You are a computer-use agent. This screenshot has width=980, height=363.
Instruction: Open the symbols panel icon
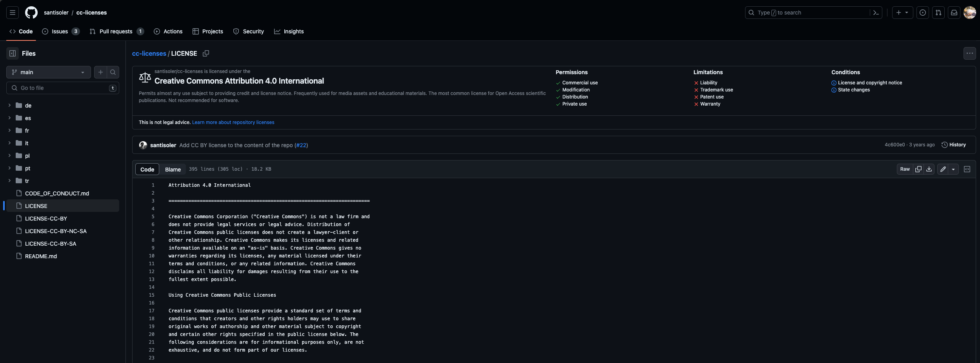967,169
